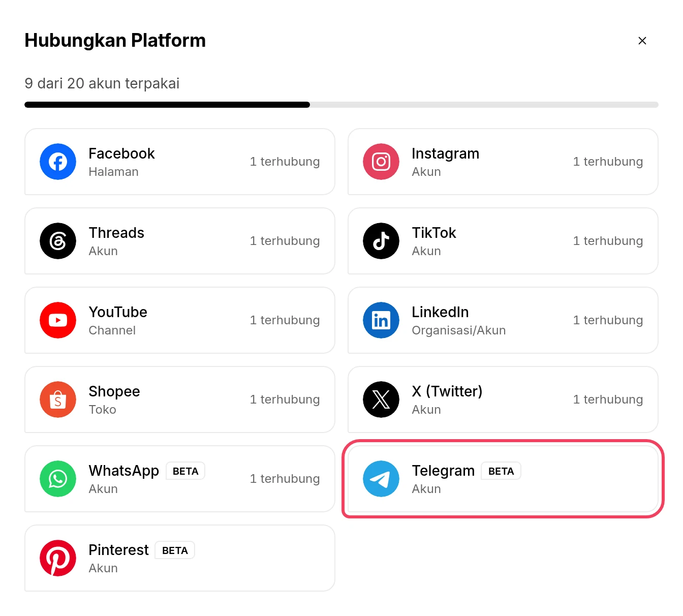
Task: Click the BETA badge next to Pinterest
Action: [x=175, y=550]
